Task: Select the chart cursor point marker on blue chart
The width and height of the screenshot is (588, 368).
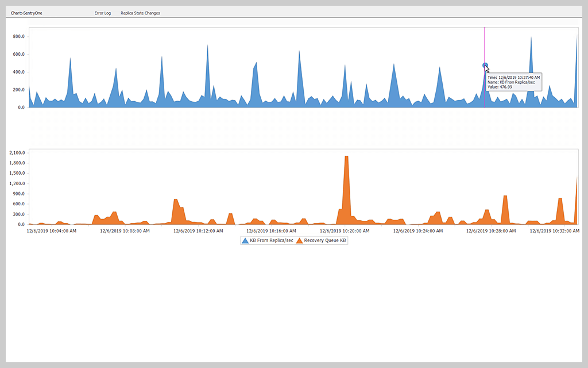Action: (485, 66)
